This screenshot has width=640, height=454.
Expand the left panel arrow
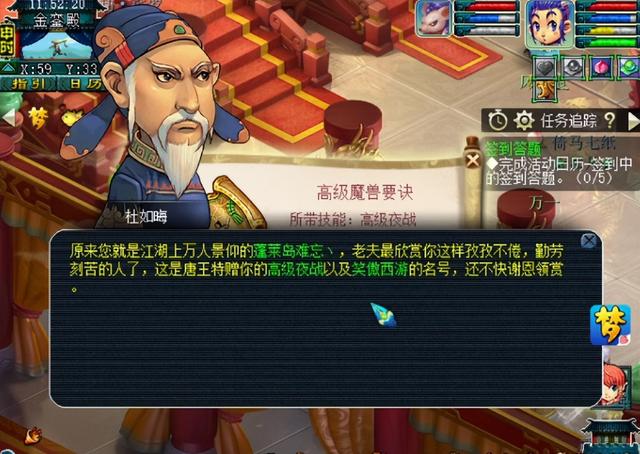(8, 118)
